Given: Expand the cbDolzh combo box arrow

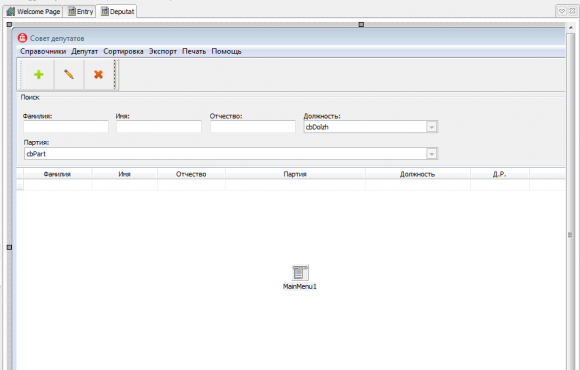Looking at the screenshot, I should tap(431, 127).
